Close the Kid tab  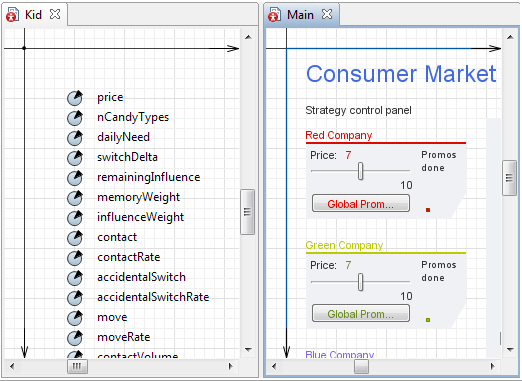coord(55,14)
